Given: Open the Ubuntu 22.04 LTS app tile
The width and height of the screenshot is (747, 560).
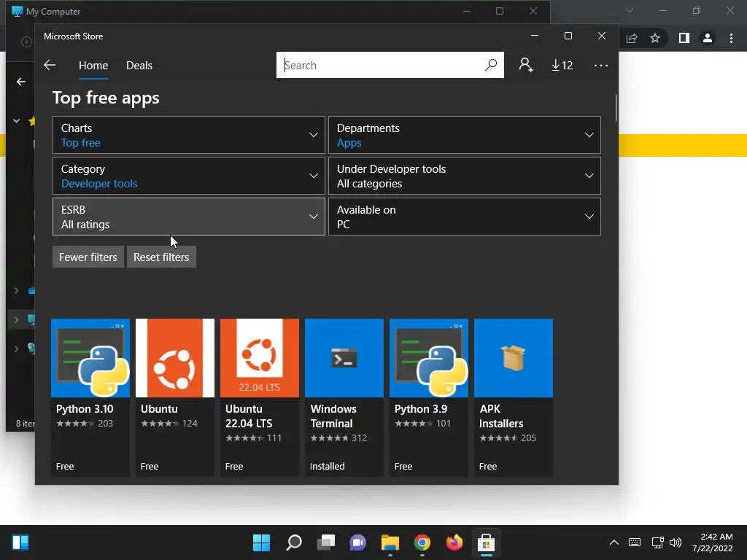Looking at the screenshot, I should tap(260, 397).
